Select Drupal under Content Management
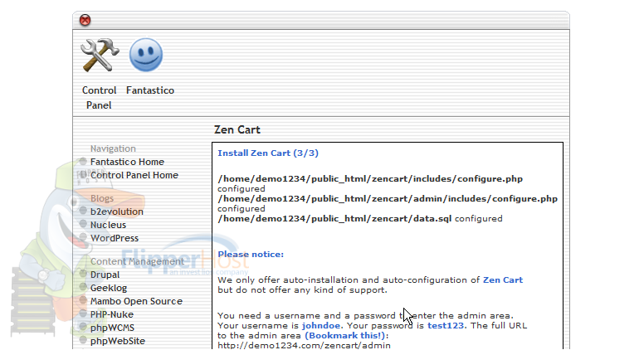644x350 pixels. [x=105, y=275]
